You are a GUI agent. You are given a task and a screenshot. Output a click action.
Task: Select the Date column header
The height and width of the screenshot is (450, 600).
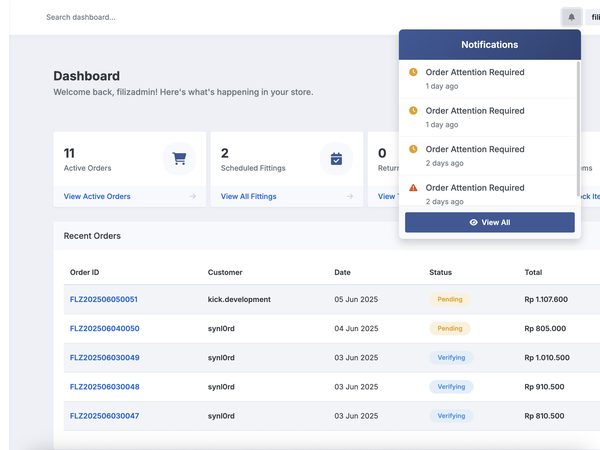click(342, 272)
